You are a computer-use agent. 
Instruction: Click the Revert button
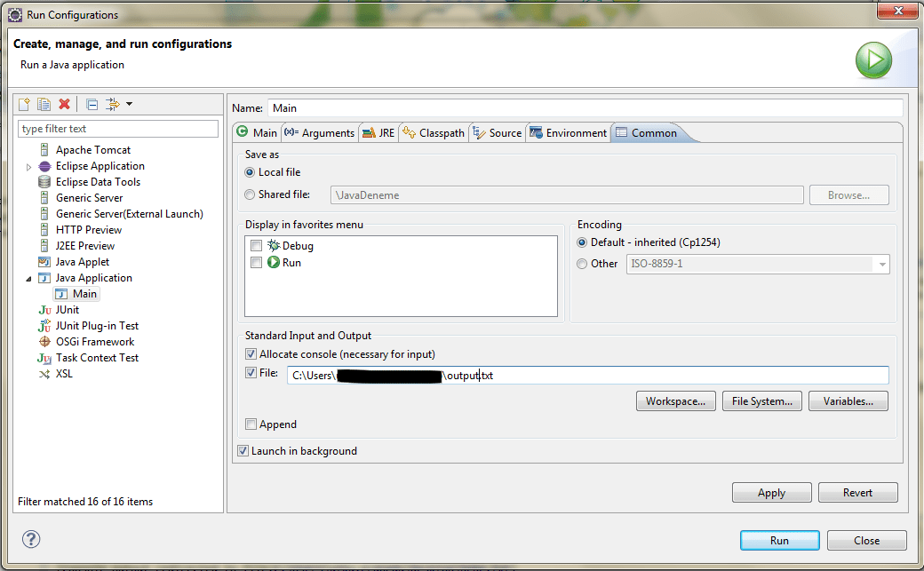(x=858, y=493)
